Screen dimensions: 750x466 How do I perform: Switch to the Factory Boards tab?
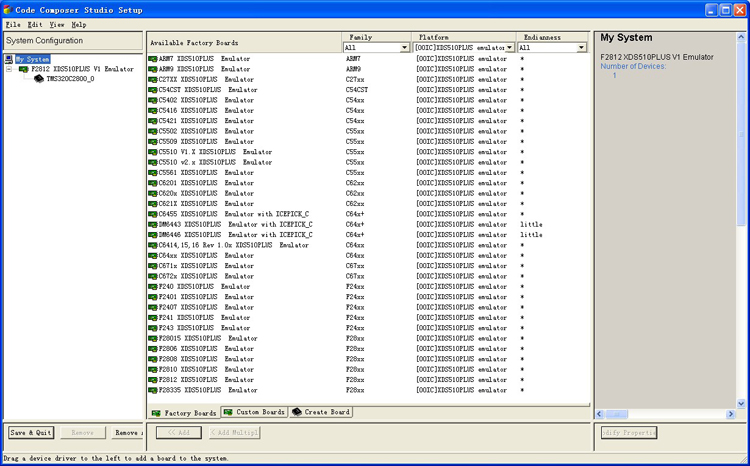(184, 412)
